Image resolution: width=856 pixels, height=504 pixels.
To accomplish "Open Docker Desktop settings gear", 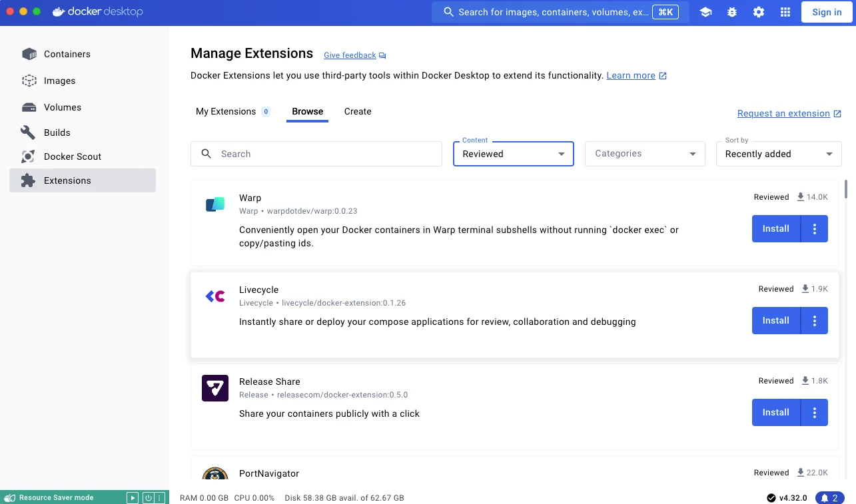I will coord(759,11).
